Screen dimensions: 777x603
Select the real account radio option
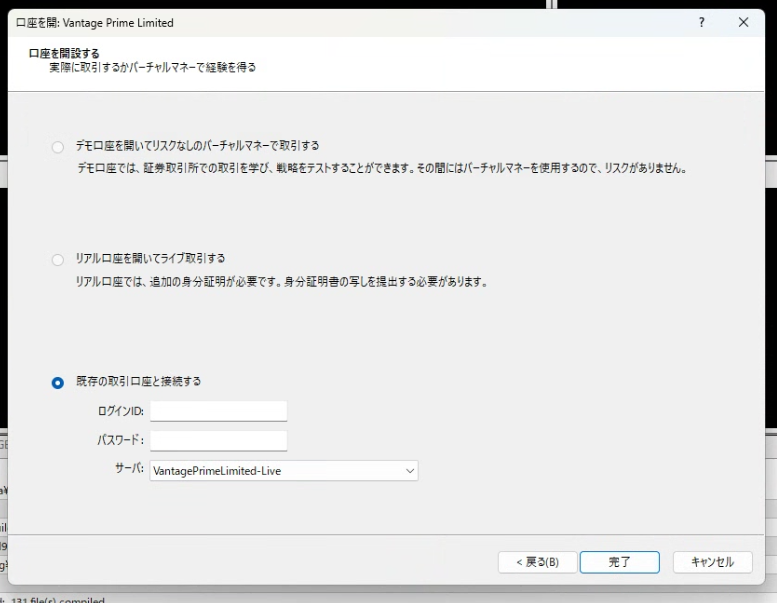[58, 260]
